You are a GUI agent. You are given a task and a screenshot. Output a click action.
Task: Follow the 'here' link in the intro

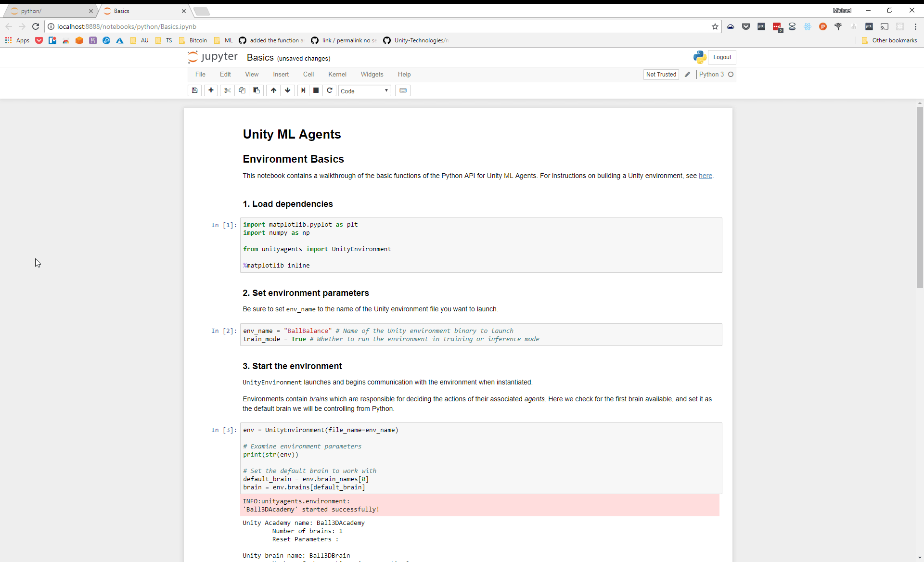tap(705, 176)
